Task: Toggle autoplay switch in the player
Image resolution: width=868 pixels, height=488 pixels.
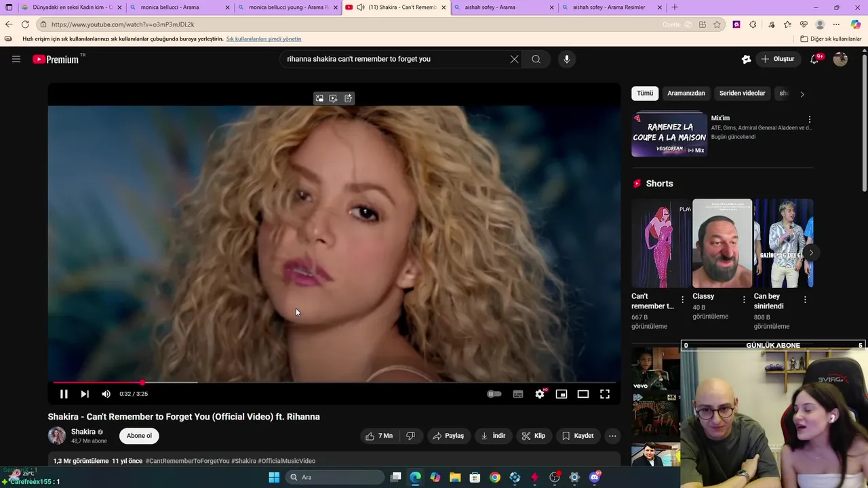Action: (x=494, y=394)
